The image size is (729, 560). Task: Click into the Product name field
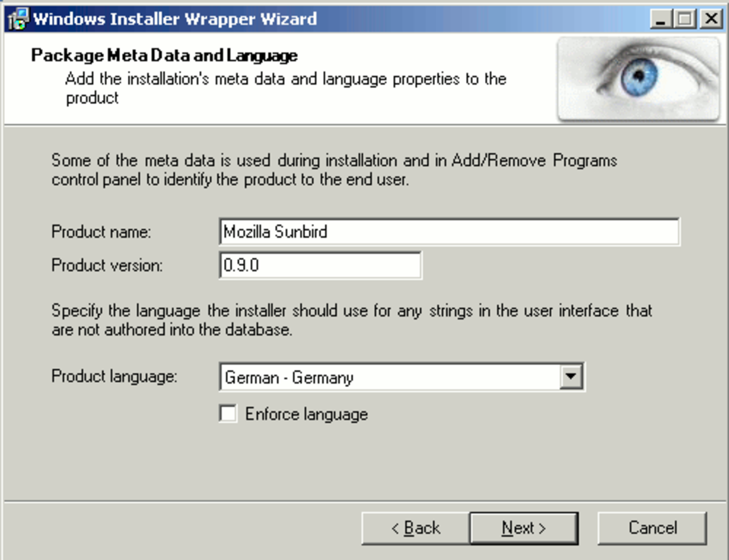(449, 232)
